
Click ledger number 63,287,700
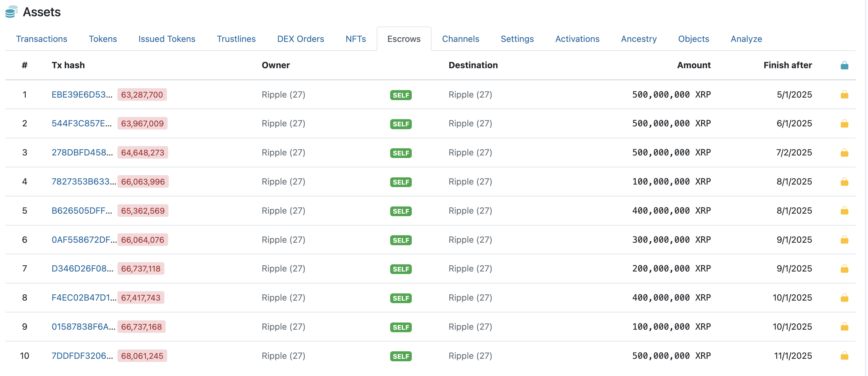tap(142, 94)
